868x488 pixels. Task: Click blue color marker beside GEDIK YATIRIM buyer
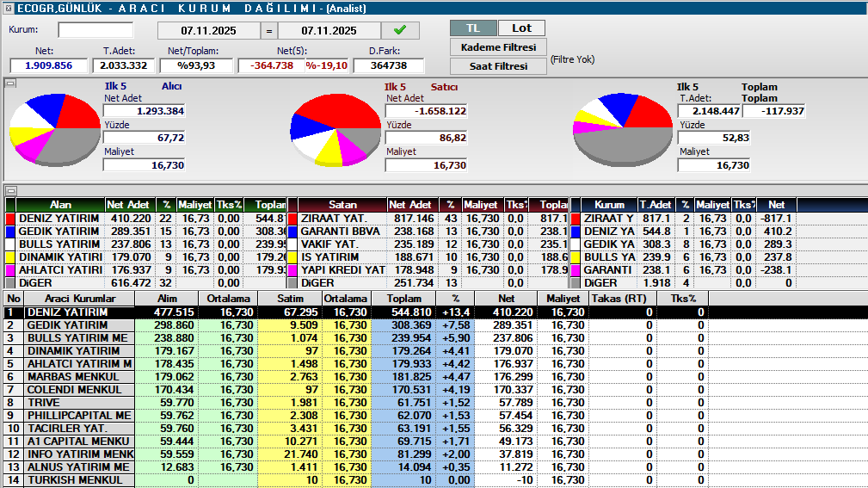[10, 232]
